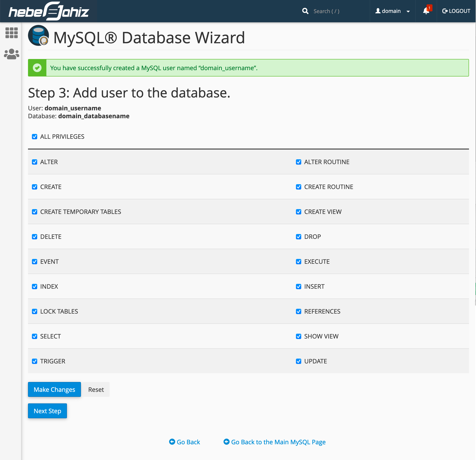Click the MySQL Database Wizard icon
The width and height of the screenshot is (476, 460).
click(x=38, y=35)
